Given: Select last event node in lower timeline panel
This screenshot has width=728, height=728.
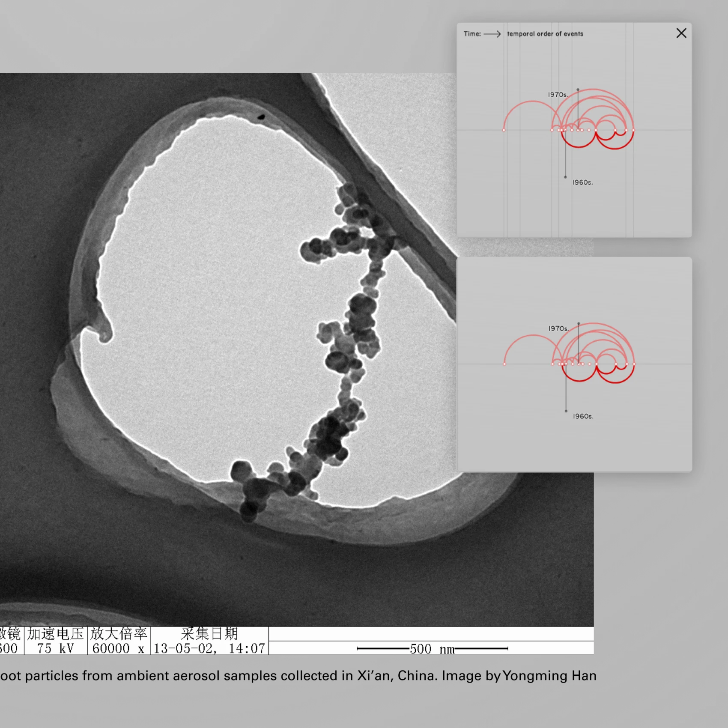Looking at the screenshot, I should point(634,364).
